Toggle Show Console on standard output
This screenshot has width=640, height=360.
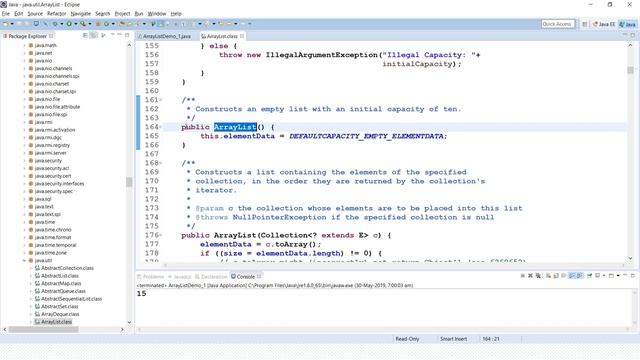(571, 276)
